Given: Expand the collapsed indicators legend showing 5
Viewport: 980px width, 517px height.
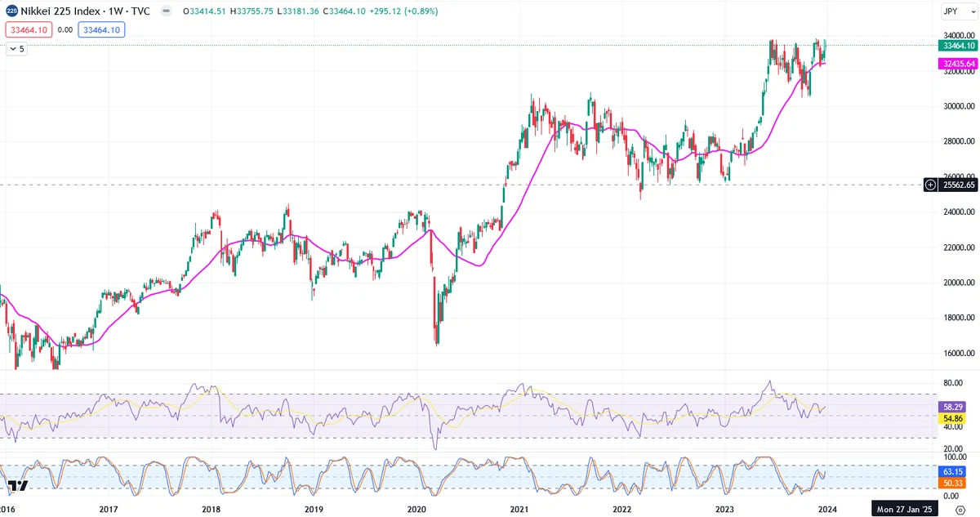Looking at the screenshot, I should click(x=16, y=49).
